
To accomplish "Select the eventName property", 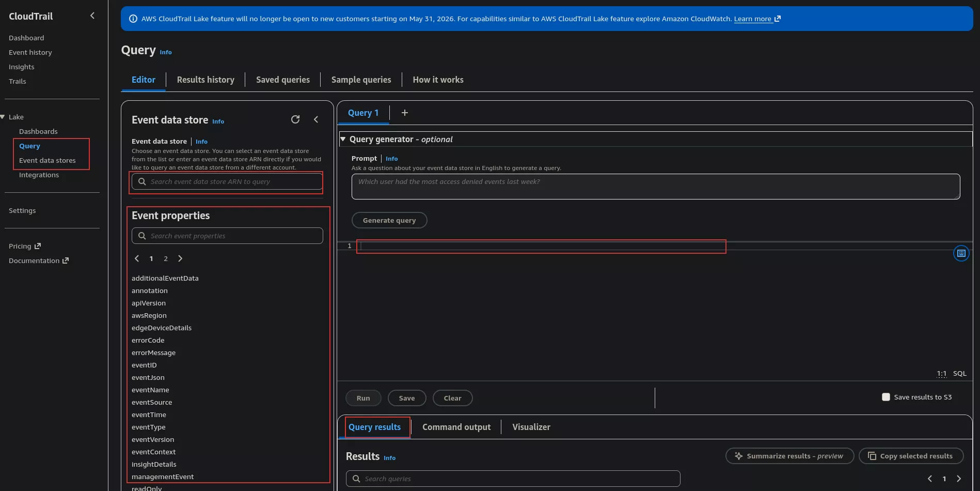I will pos(150,390).
